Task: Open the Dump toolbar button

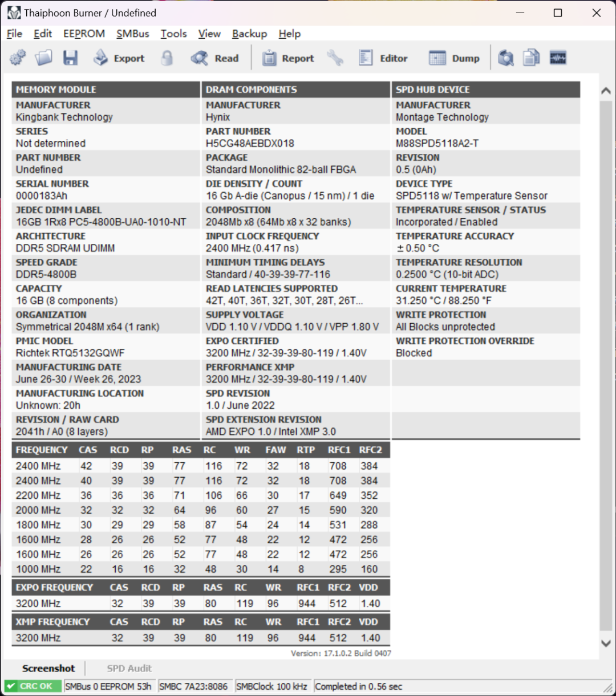Action: pos(454,58)
